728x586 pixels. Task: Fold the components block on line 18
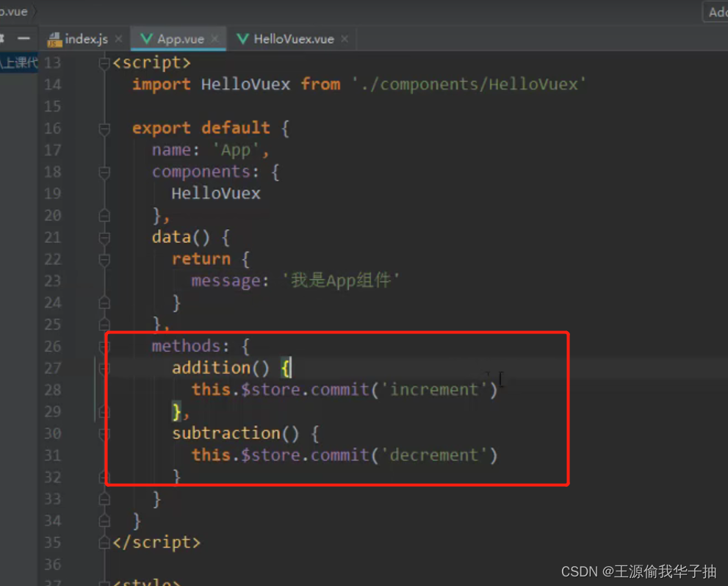(x=104, y=172)
